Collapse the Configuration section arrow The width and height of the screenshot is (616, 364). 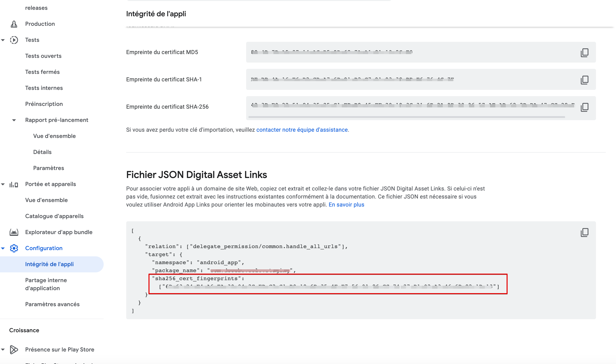(3, 248)
